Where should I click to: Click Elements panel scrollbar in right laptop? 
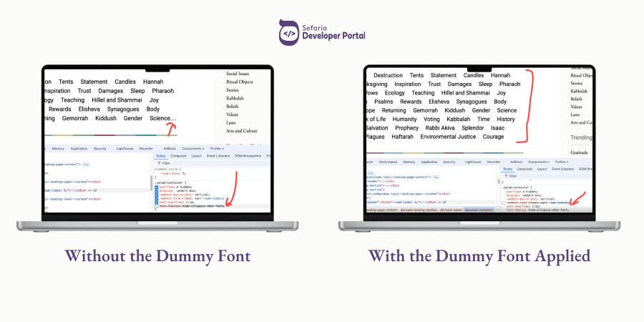pyautogui.click(x=499, y=182)
